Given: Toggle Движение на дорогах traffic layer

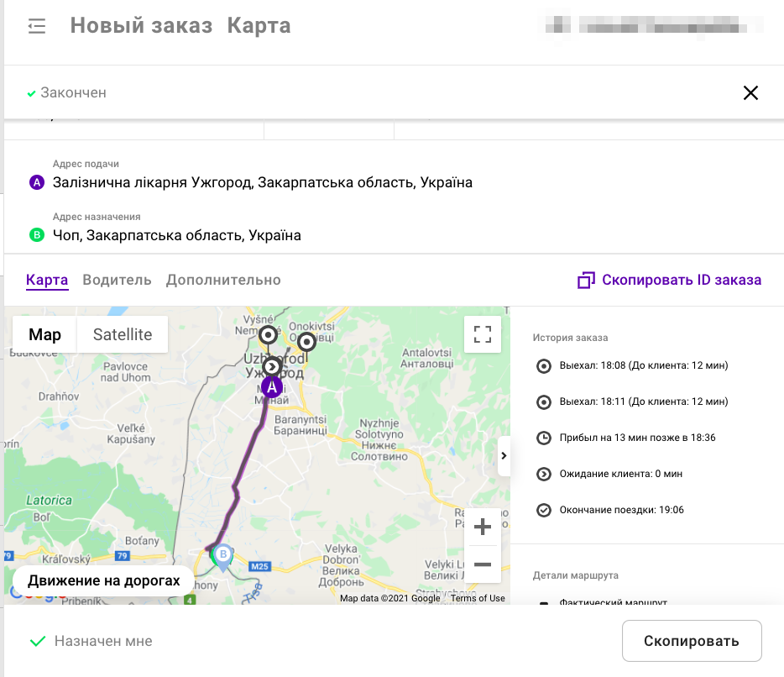Looking at the screenshot, I should pos(103,580).
